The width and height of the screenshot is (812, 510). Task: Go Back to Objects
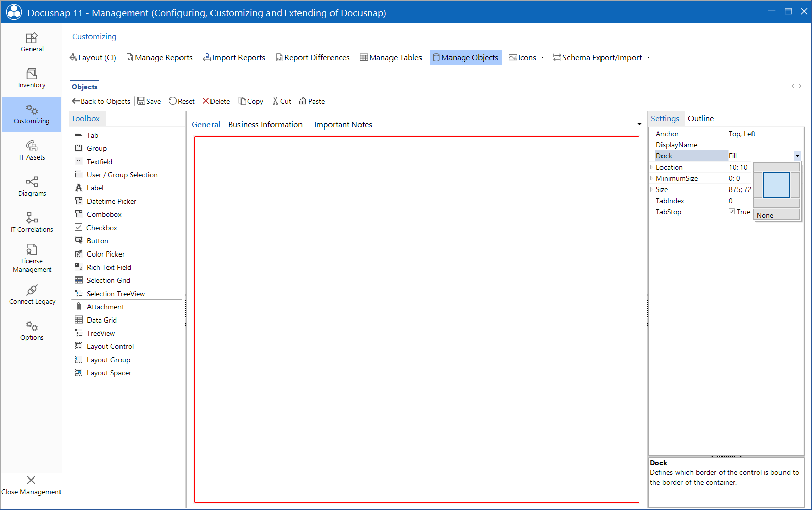[x=101, y=101]
